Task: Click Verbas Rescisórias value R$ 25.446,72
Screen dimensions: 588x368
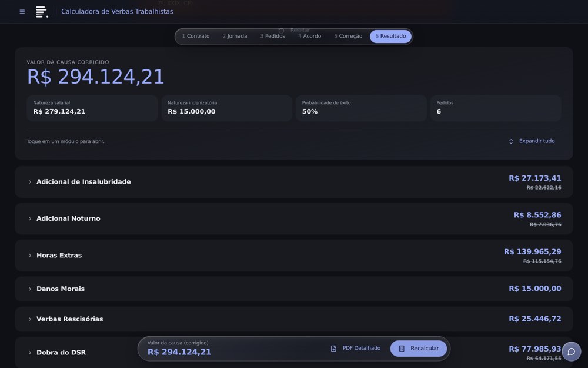Action: click(534, 319)
